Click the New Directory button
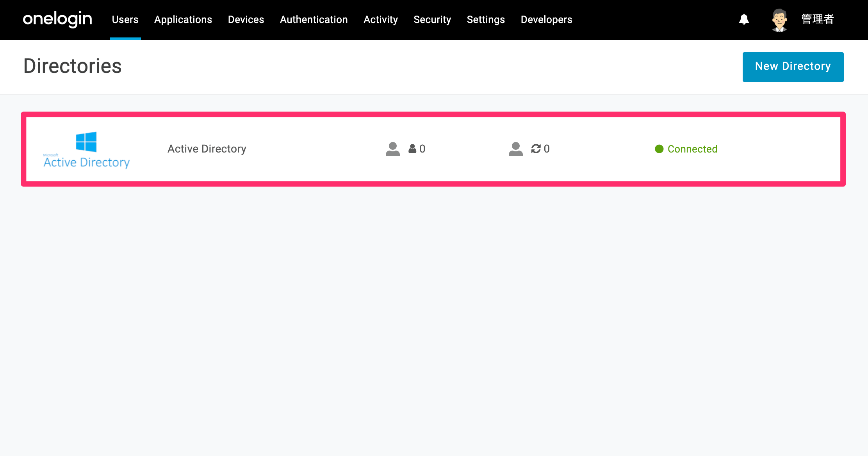 click(793, 67)
